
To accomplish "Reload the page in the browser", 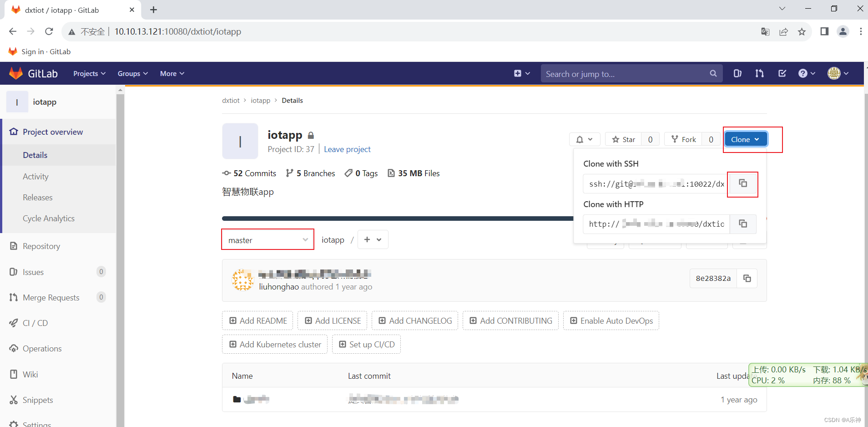I will pos(49,31).
